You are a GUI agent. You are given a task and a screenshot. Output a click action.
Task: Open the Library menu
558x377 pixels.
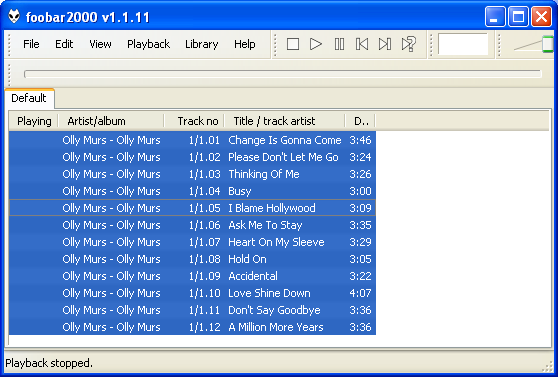click(x=201, y=44)
